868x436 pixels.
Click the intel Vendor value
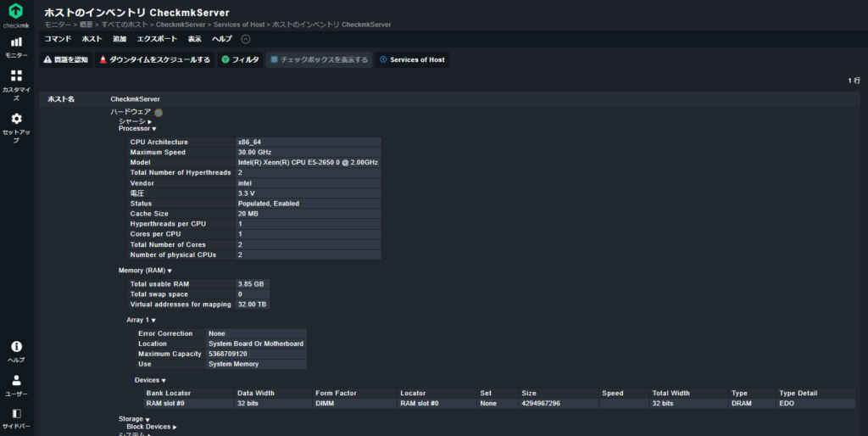tap(245, 183)
